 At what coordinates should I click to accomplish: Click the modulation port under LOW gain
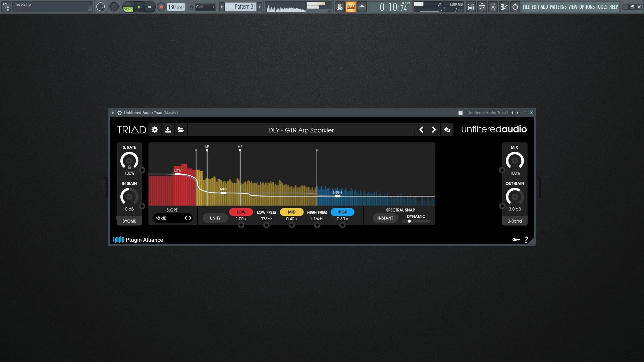click(241, 225)
